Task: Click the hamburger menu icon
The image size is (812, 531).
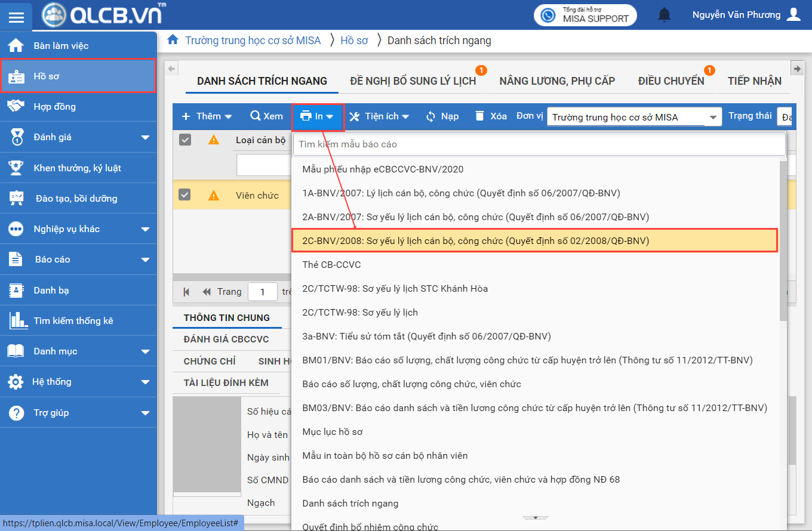Action: coord(16,17)
